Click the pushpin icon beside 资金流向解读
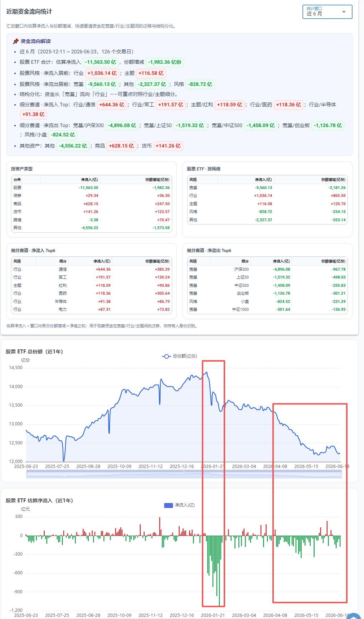Screen dimensions: 364x619 pyautogui.click(x=16, y=42)
